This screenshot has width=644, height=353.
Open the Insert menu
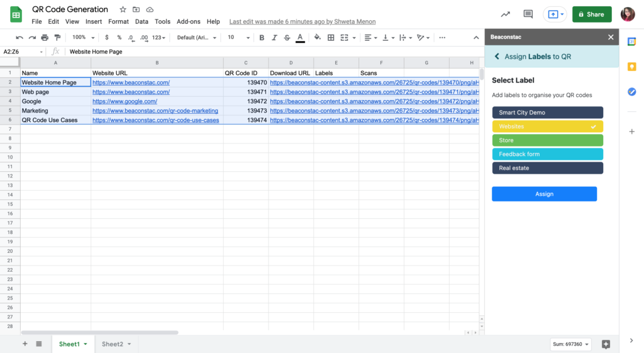pos(94,21)
